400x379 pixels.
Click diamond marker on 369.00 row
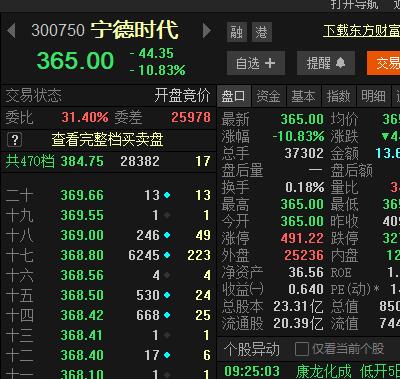pyautogui.click(x=167, y=235)
